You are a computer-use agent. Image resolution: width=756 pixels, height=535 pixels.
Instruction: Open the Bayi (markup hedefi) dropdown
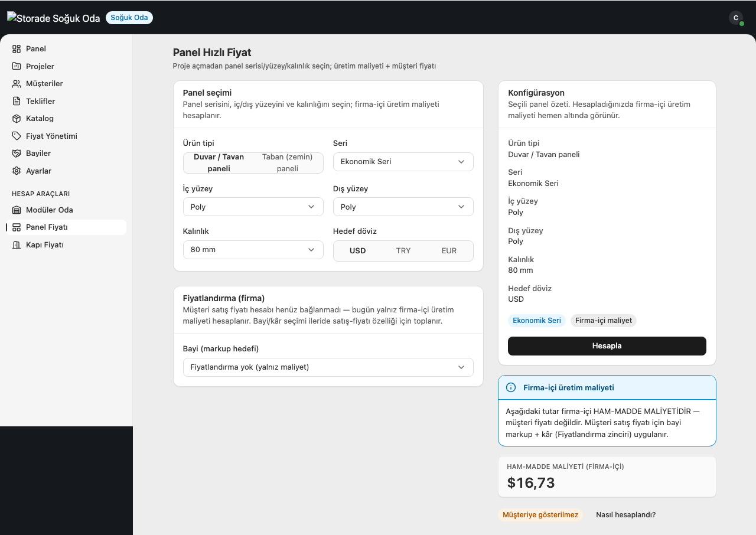328,367
